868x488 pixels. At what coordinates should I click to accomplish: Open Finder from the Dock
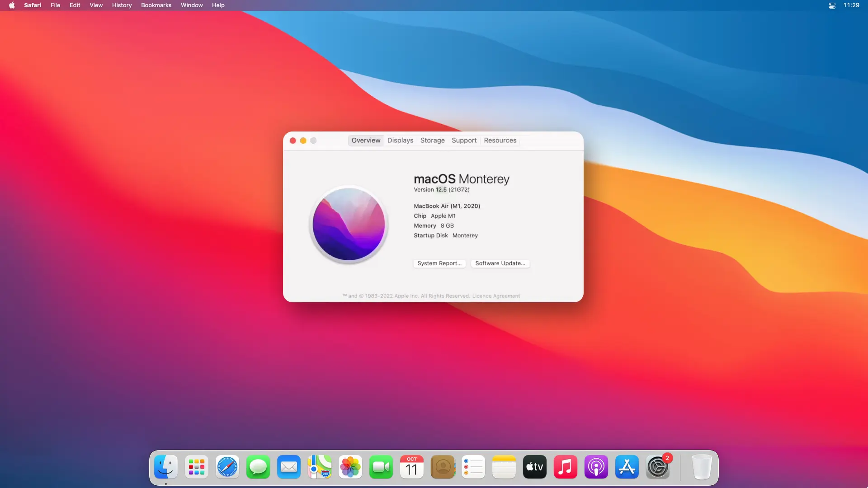(x=166, y=467)
